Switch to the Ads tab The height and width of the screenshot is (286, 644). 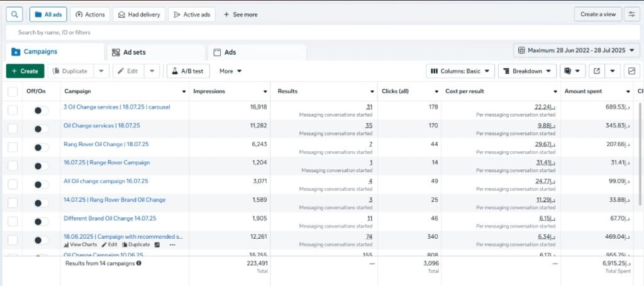[230, 52]
